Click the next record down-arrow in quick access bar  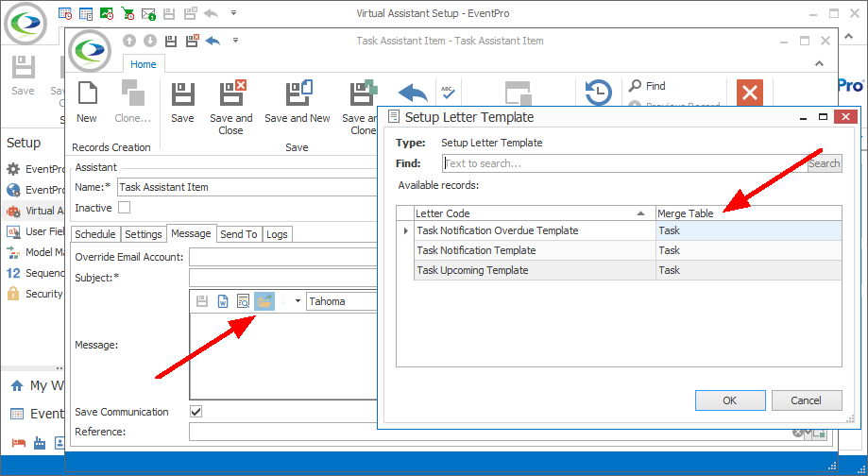(x=150, y=41)
